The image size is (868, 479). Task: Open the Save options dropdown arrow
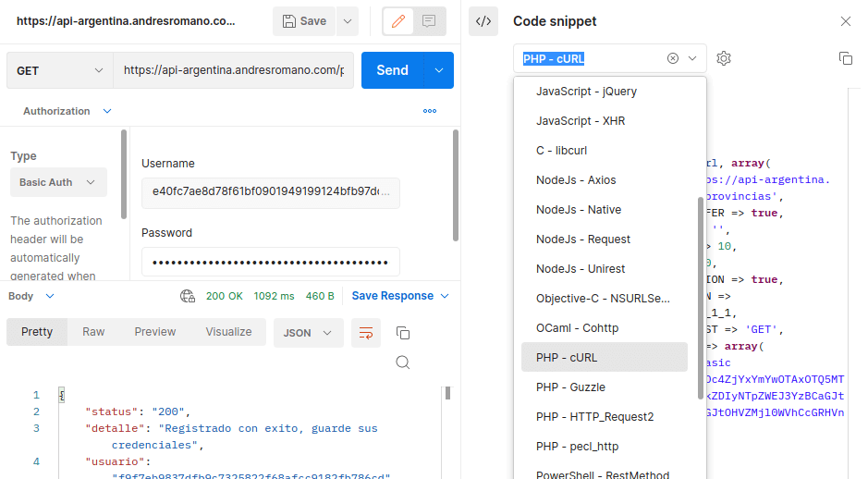(x=348, y=21)
